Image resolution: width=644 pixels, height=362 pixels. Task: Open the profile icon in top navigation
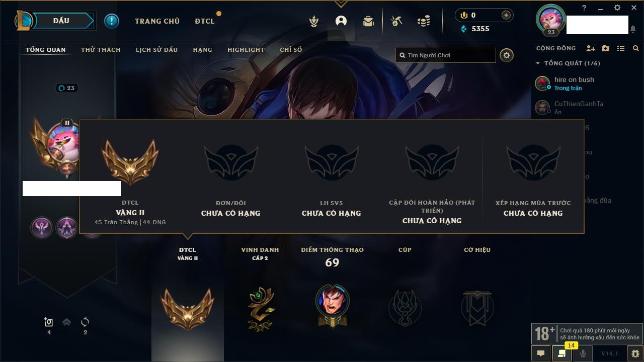(341, 21)
